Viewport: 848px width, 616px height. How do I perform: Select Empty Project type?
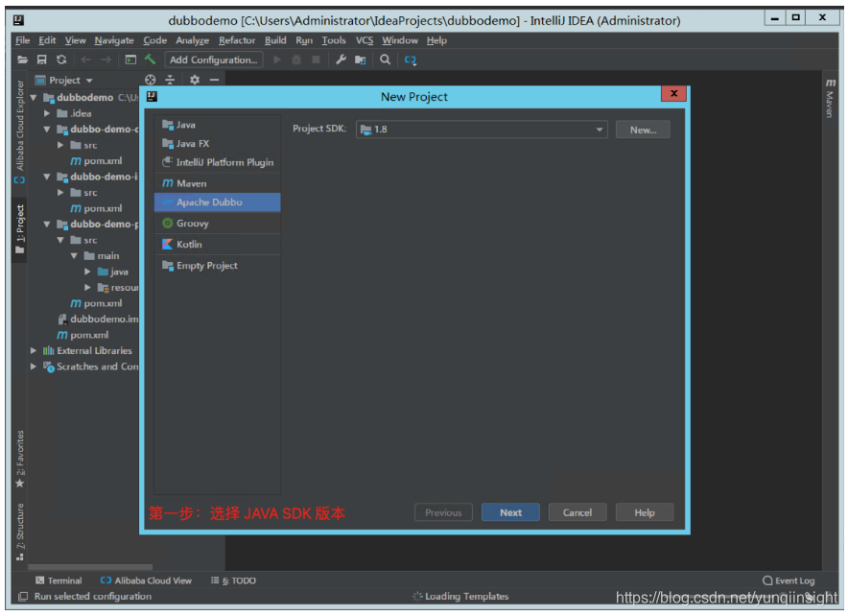tap(218, 266)
